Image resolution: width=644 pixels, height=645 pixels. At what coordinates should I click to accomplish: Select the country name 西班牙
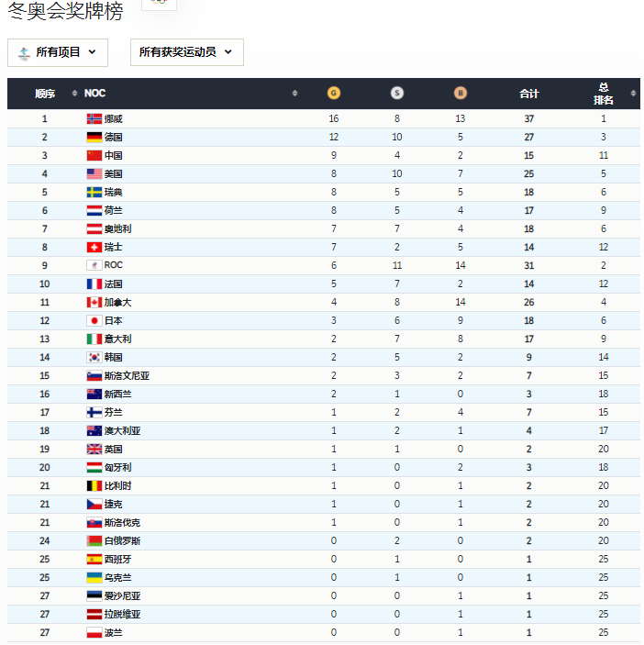(117, 559)
